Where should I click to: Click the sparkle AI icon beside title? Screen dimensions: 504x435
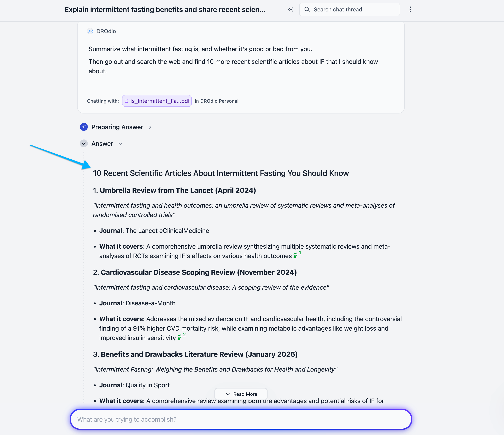[x=290, y=9]
